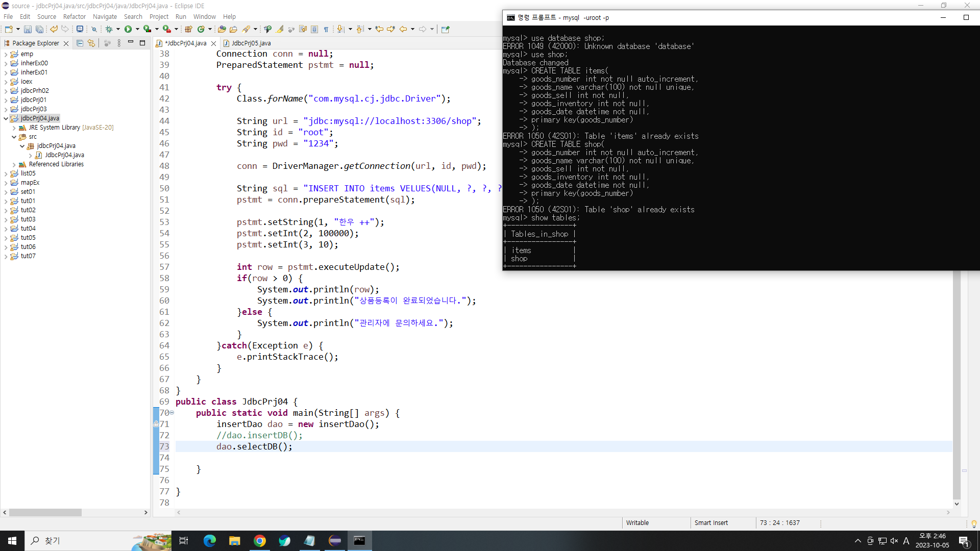Click the Run green play button
Viewport: 980px width, 551px height.
click(128, 29)
